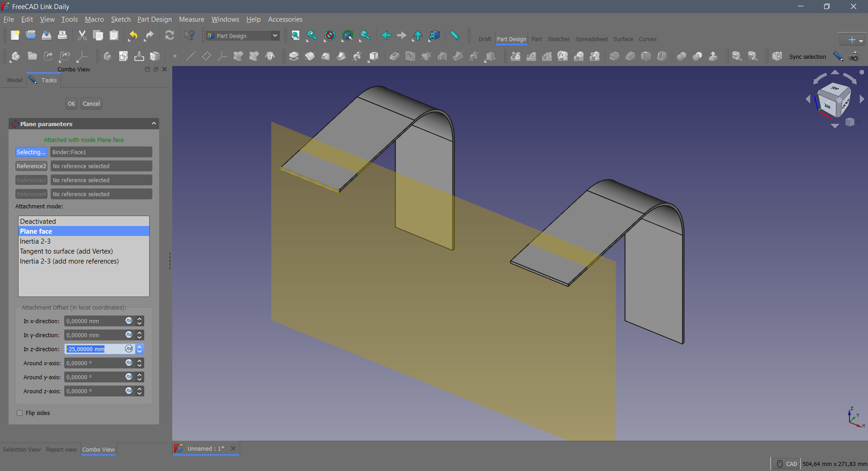This screenshot has width=868, height=471.
Task: Toggle the Selecting reference button
Action: click(31, 152)
